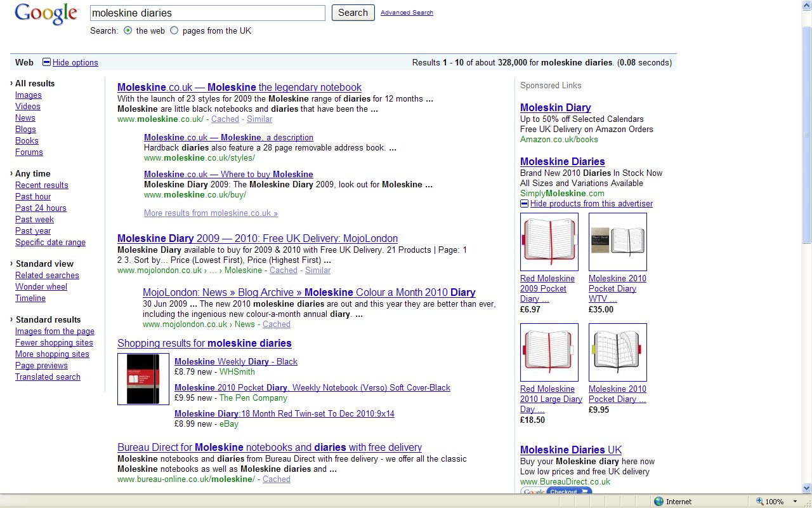Limit results to Past 24 hours
The width and height of the screenshot is (812, 508).
(x=41, y=208)
